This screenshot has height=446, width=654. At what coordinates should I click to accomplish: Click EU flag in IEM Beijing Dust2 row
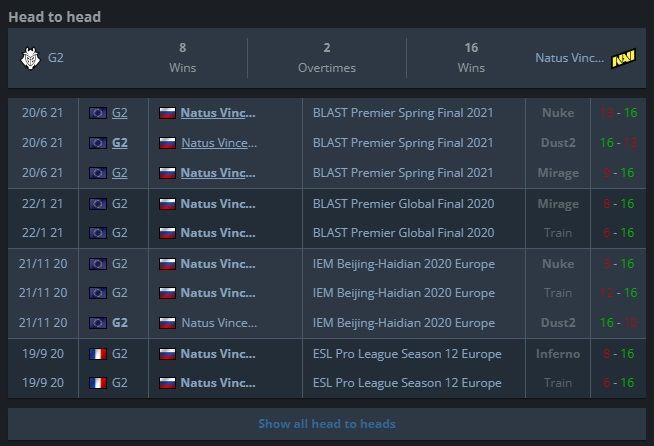(x=98, y=323)
